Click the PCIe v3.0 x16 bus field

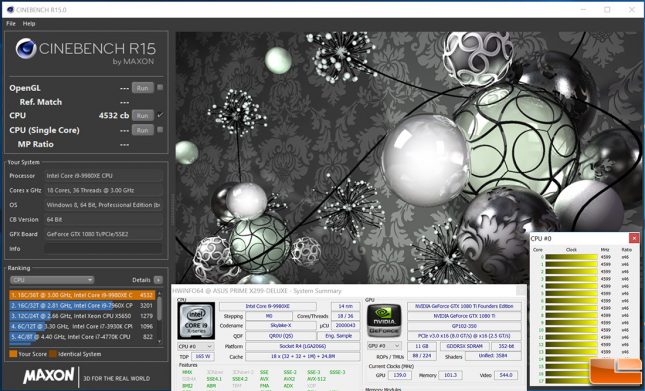(x=464, y=335)
